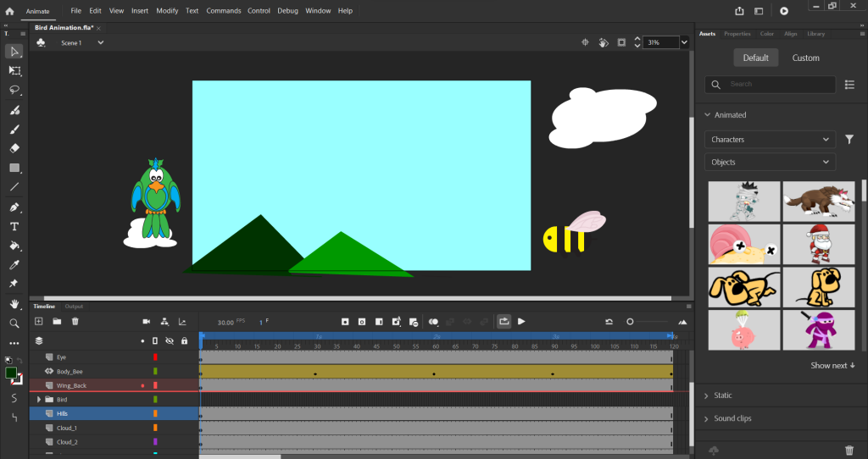Switch to the Properties tab
This screenshot has height=459, width=868.
[x=737, y=34]
